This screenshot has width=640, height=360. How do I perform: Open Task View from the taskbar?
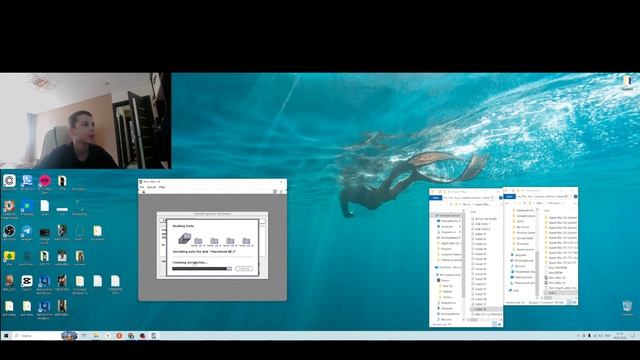84,336
